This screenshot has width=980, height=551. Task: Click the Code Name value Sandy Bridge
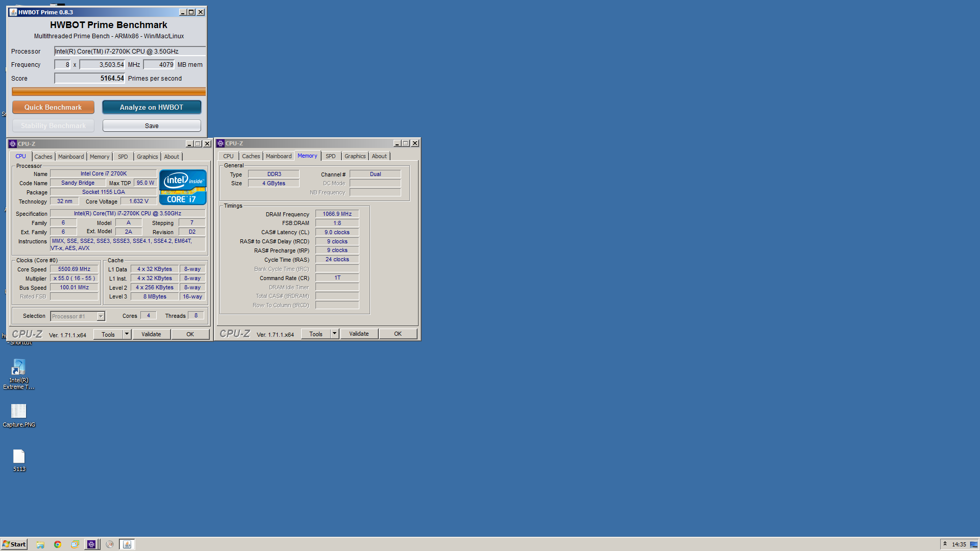coord(78,183)
